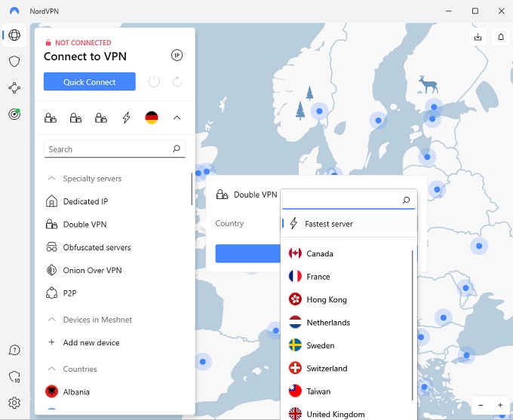Viewport: 513px width, 420px height.
Task: Click the server dot beside the deer
Action: pyautogui.click(x=434, y=107)
